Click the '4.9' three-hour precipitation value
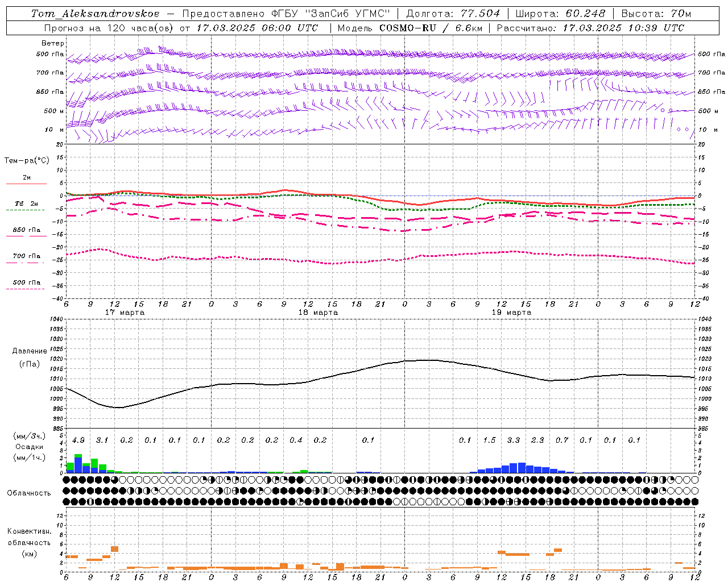This screenshot has width=728, height=582. point(78,440)
